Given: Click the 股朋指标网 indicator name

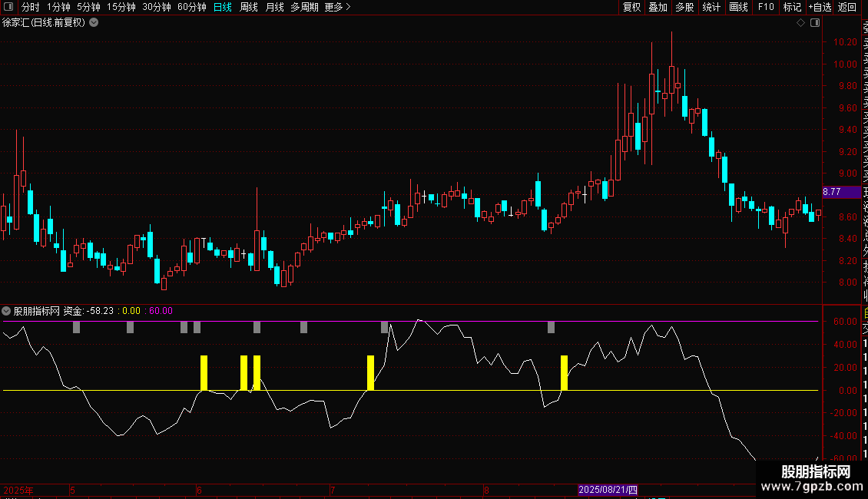Looking at the screenshot, I should 37,311.
